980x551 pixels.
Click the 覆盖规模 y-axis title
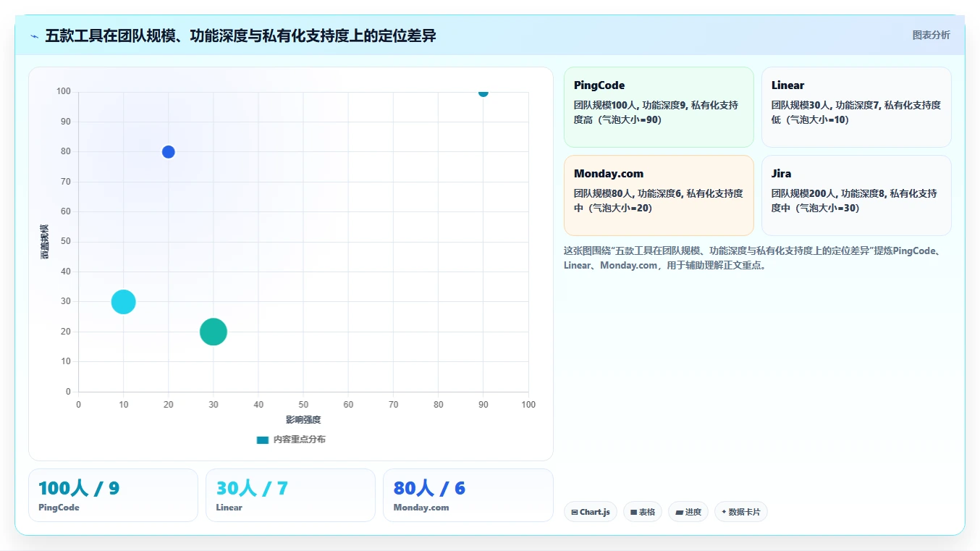45,242
